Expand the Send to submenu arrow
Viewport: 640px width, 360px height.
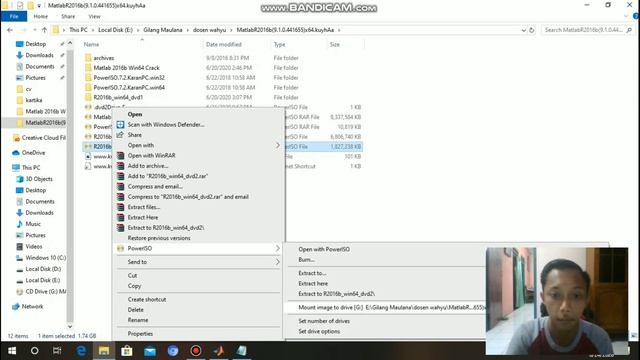pos(278,262)
